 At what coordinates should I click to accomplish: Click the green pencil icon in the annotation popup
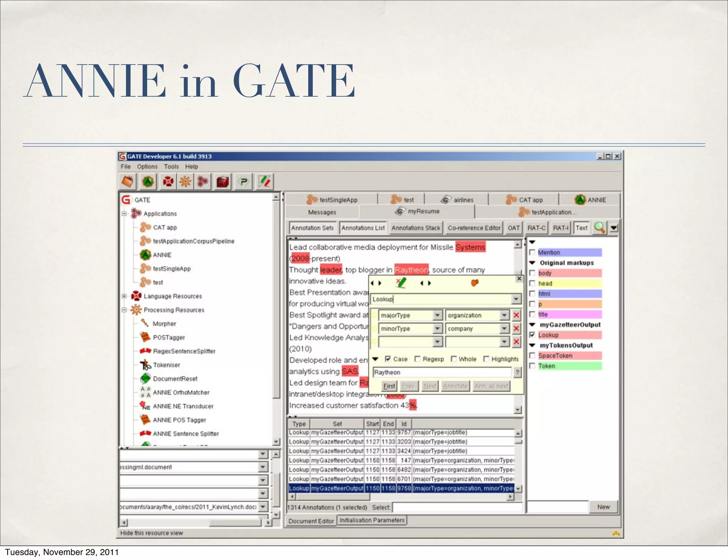[401, 283]
